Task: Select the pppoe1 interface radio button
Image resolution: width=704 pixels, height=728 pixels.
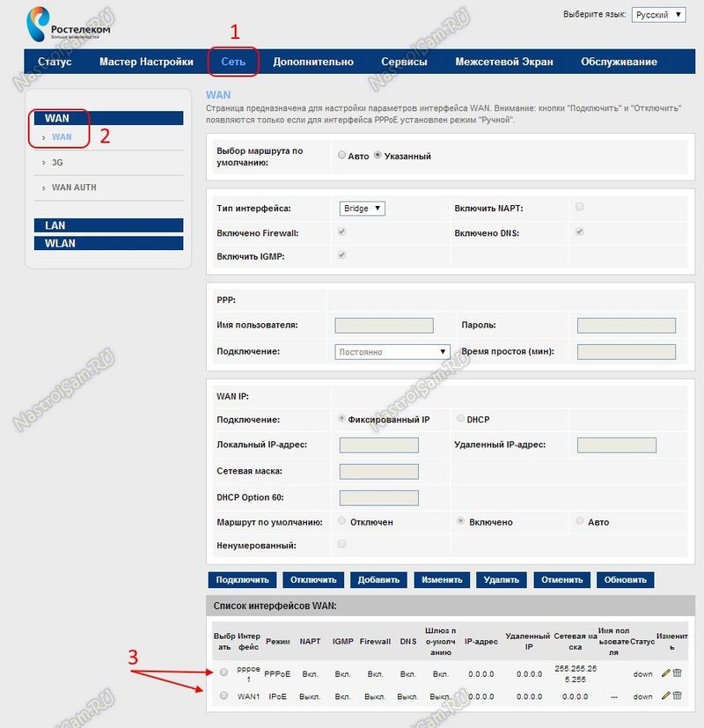Action: tap(224, 673)
